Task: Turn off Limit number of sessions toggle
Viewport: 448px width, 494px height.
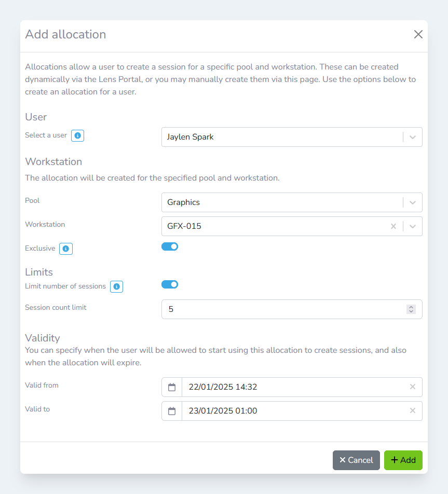Action: pos(170,284)
